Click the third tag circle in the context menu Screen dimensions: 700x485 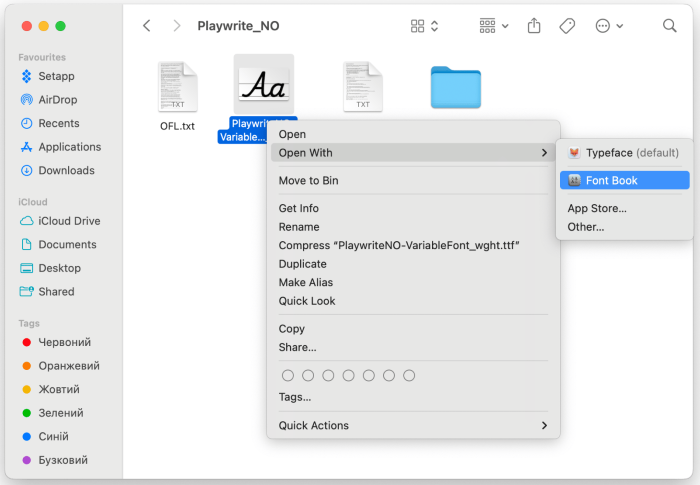pos(328,376)
